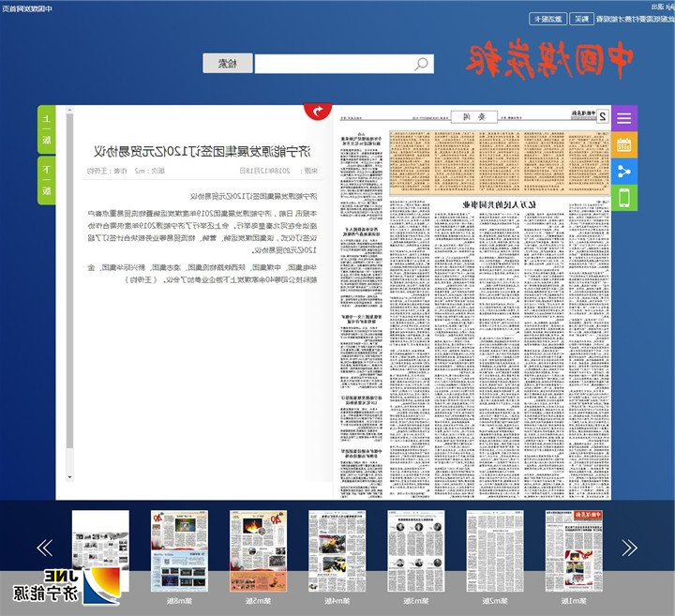Click the scrollbar down arrow in article panel

pyautogui.click(x=69, y=477)
